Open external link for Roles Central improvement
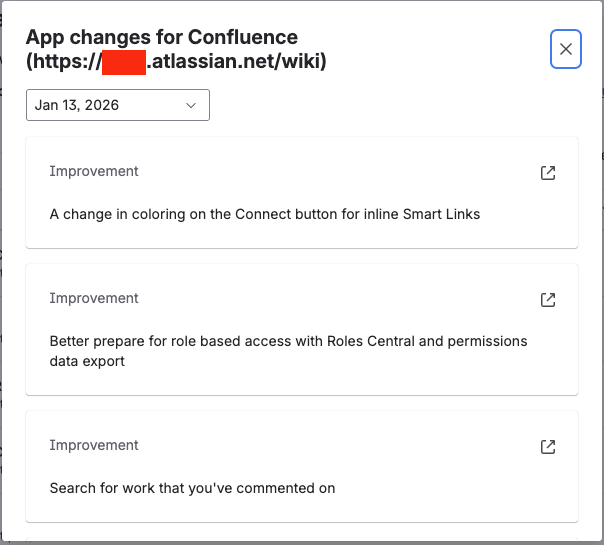 (547, 300)
